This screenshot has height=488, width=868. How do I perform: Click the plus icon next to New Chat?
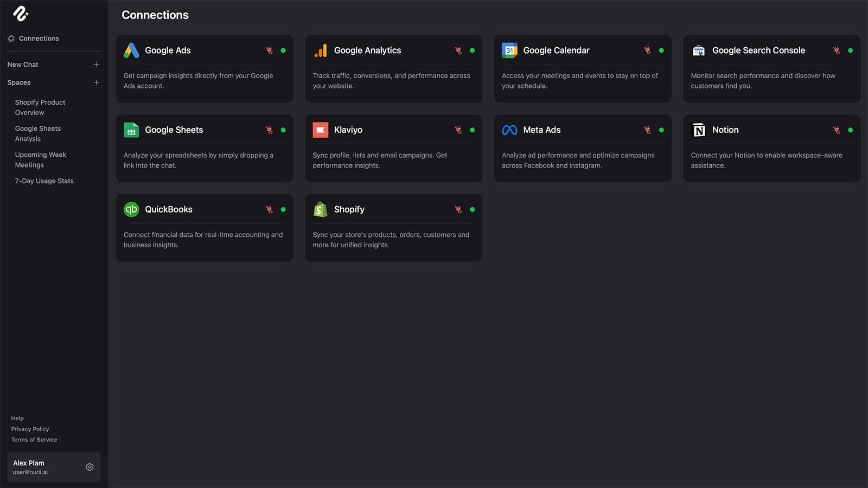(97, 65)
